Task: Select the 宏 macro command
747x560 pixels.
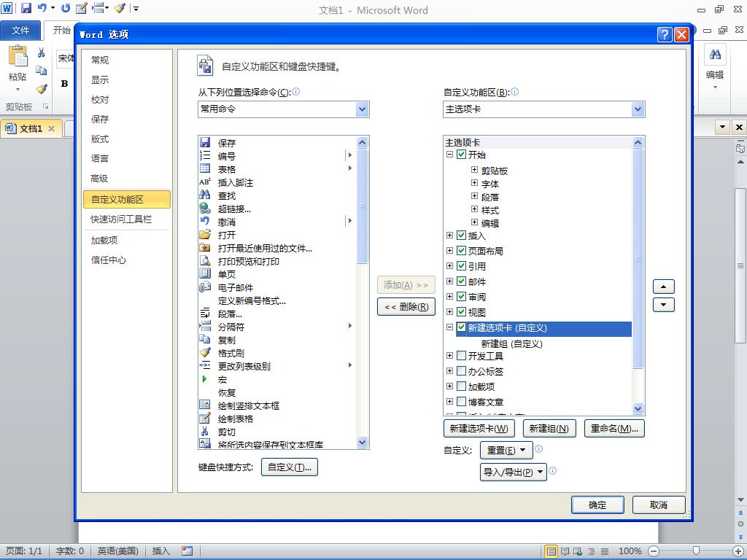Action: coord(276,379)
